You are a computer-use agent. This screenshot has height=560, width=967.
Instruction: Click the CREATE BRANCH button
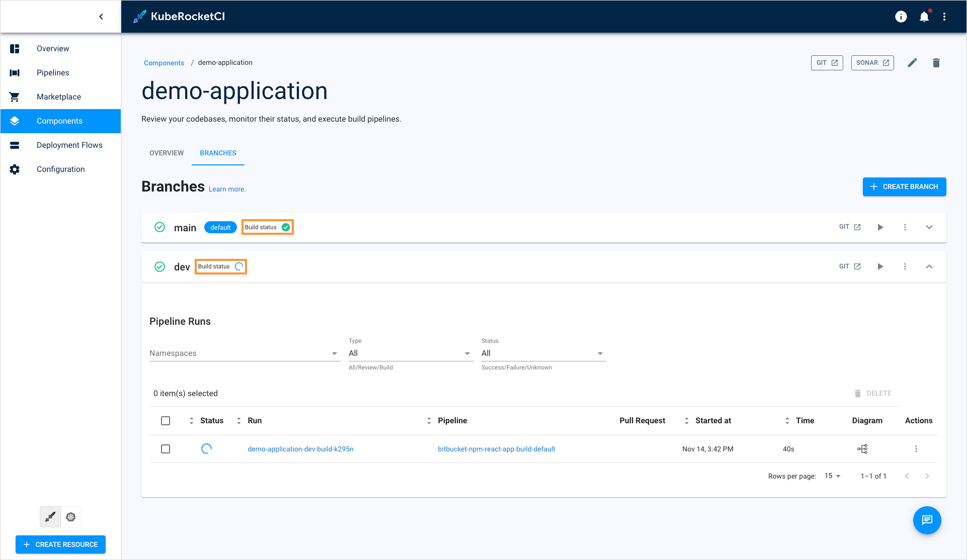[x=904, y=186]
